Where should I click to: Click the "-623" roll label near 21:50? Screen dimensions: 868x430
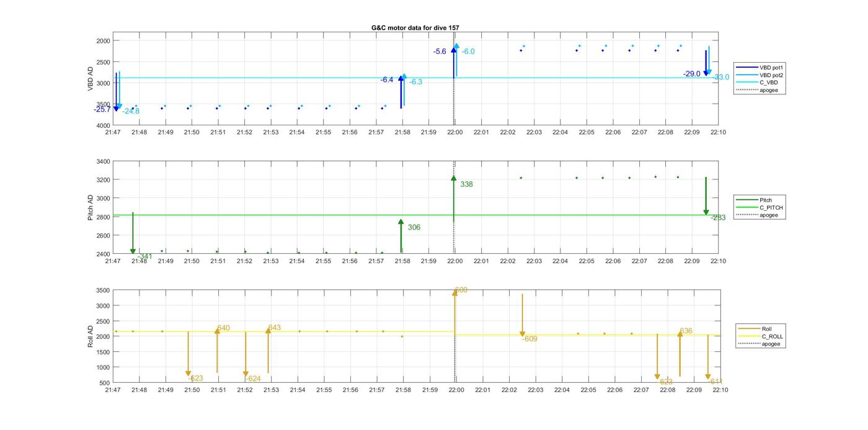coord(195,378)
